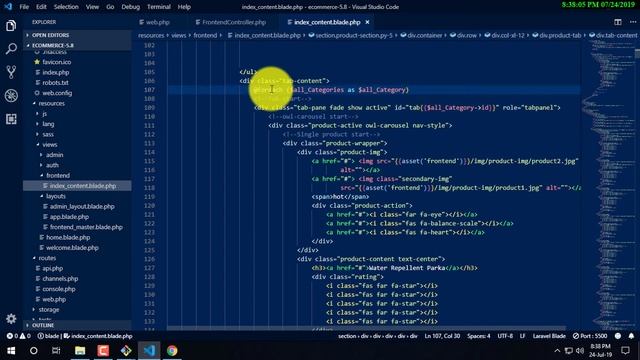The width and height of the screenshot is (640, 360).
Task: Open index.php in the explorer
Action: [56, 72]
